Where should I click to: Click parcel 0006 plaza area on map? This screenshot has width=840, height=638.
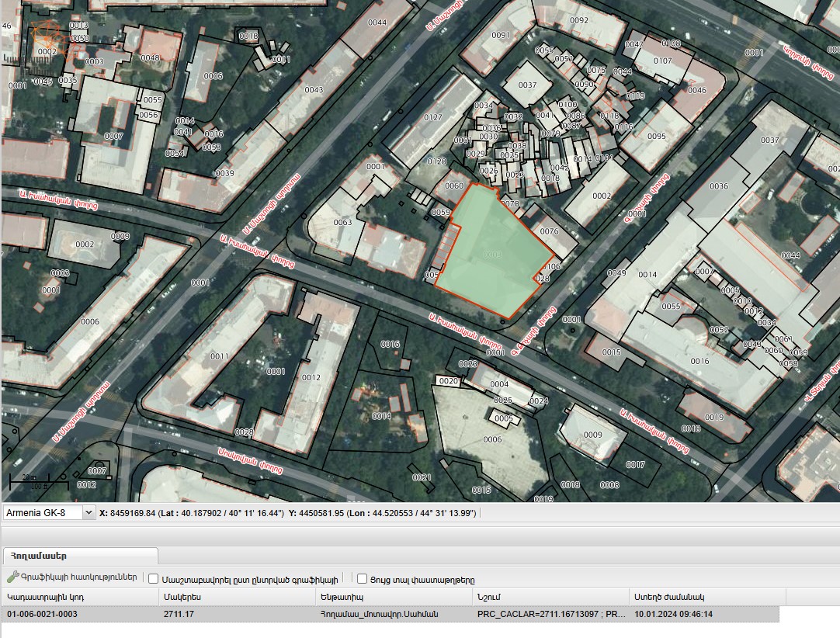point(491,439)
